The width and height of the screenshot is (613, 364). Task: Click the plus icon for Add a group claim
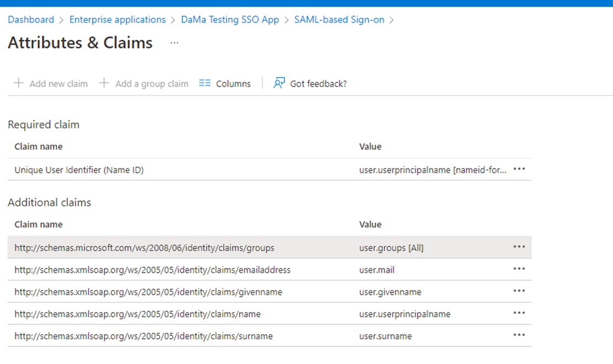pyautogui.click(x=104, y=83)
